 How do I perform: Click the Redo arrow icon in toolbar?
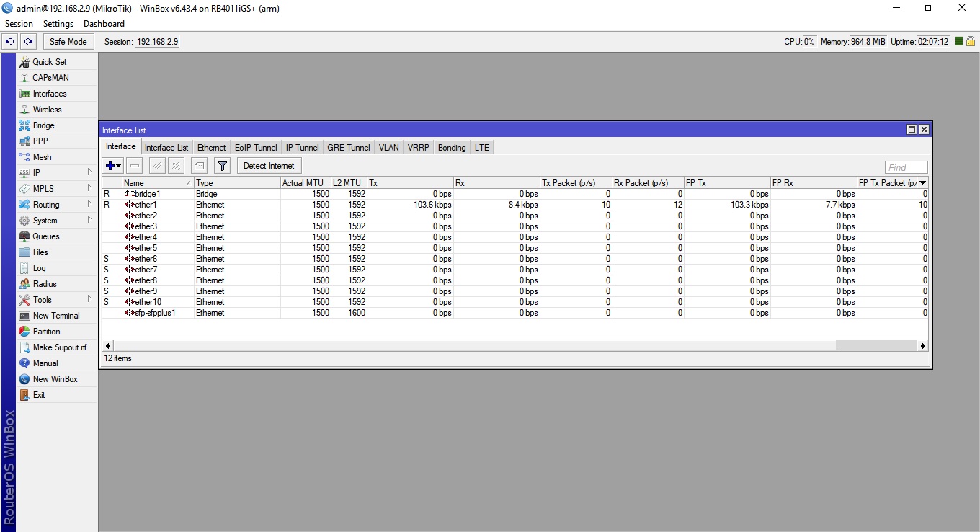[29, 42]
